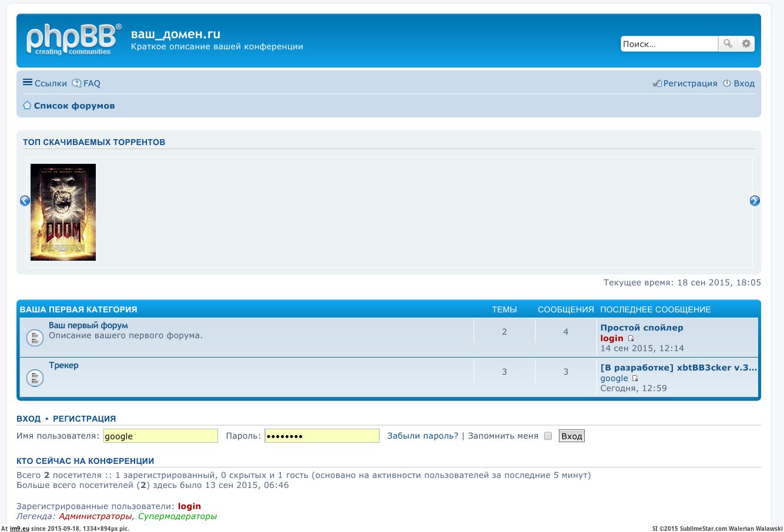Click Вход in the top navigation
The width and height of the screenshot is (784, 532).
click(739, 83)
